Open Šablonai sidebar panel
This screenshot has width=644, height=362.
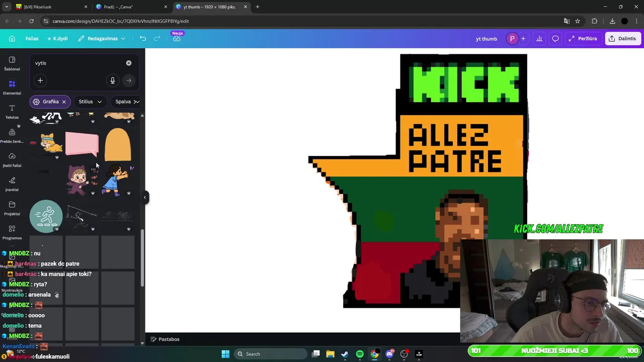point(12,63)
